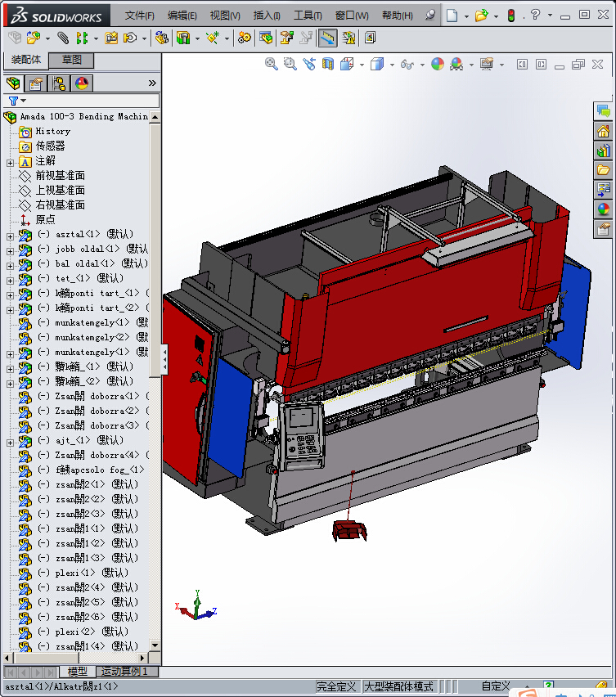Expand the tet_<1> component node
The height and width of the screenshot is (697, 616).
[10, 281]
